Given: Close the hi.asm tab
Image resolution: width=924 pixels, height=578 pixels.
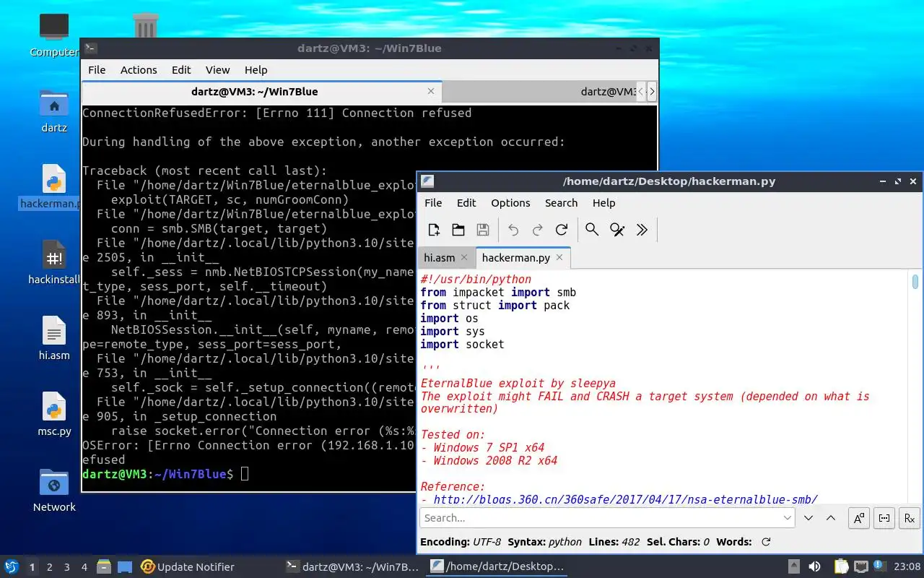Looking at the screenshot, I should 464,257.
